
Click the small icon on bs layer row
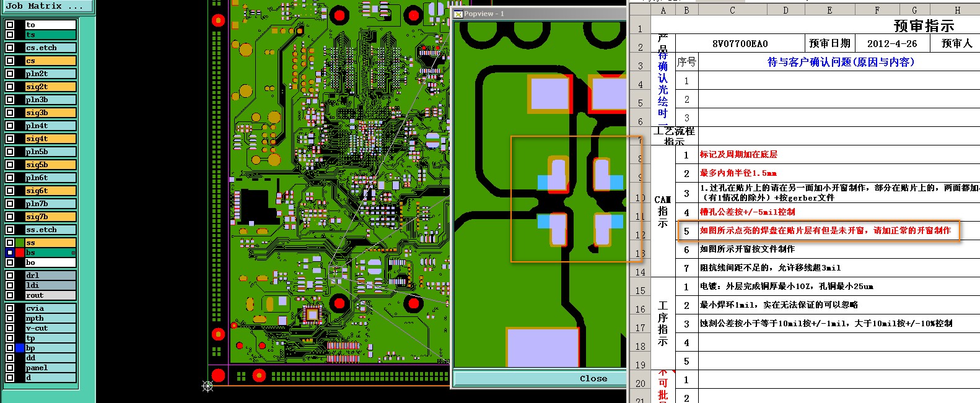click(x=73, y=253)
